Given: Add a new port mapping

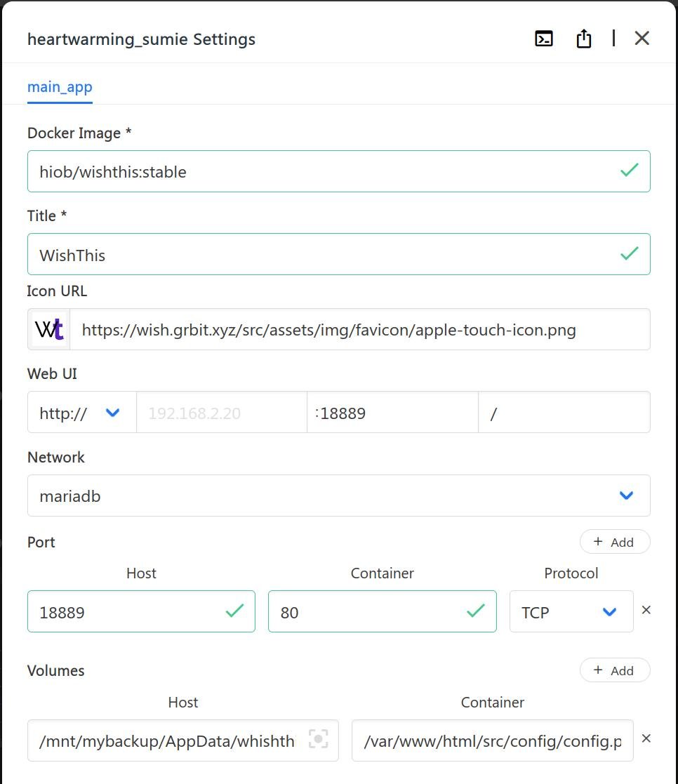Looking at the screenshot, I should pos(614,542).
